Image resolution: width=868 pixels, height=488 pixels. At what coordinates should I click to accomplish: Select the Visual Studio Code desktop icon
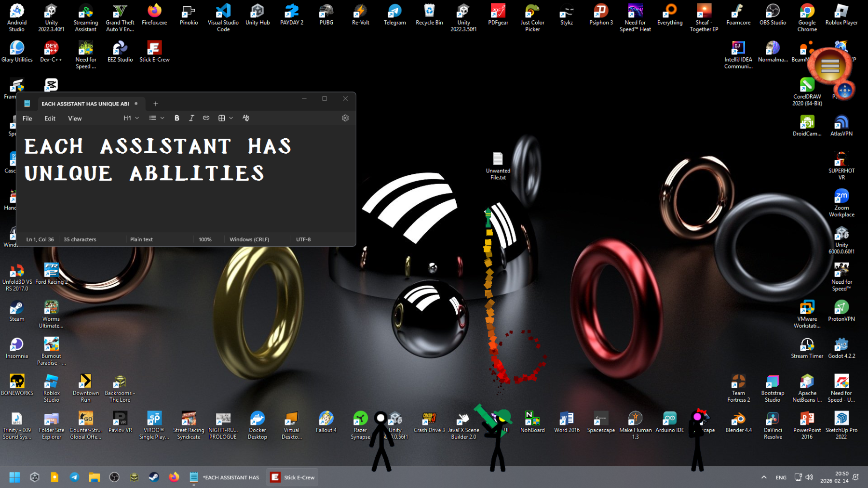(223, 14)
